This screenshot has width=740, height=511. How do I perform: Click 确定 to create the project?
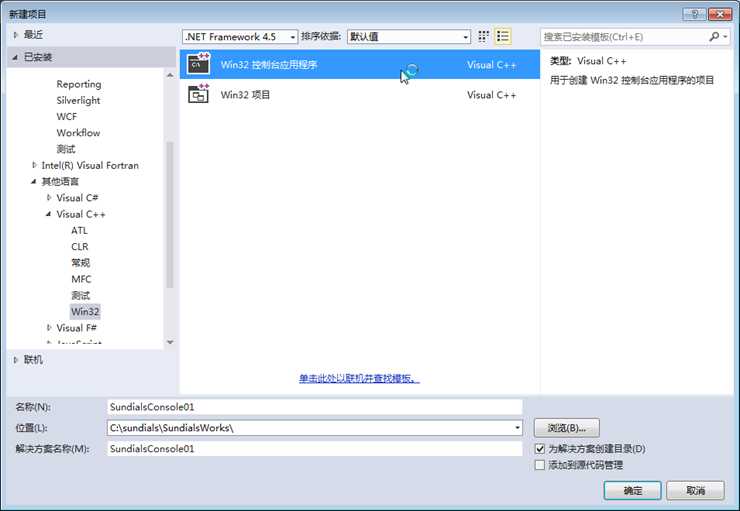[632, 491]
